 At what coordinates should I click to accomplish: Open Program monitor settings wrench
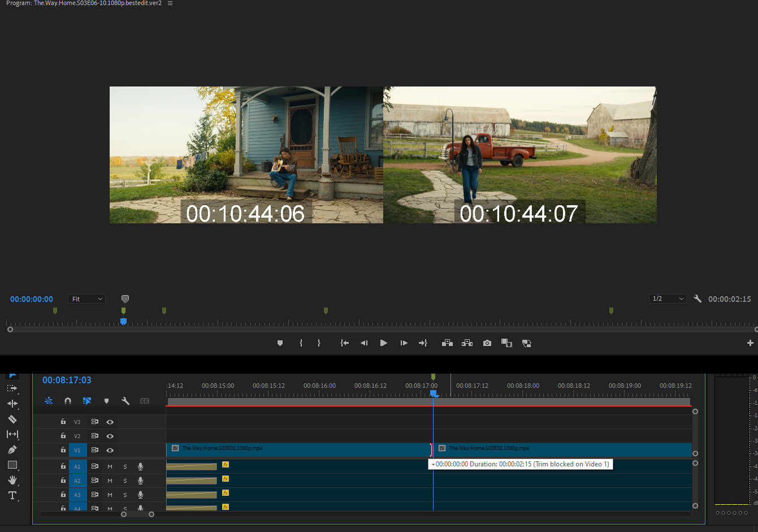698,299
